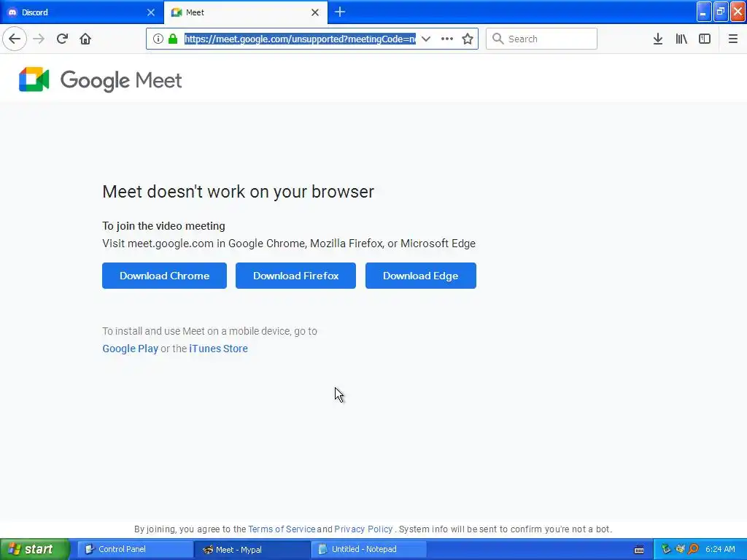Close the Discord tab

coord(151,12)
